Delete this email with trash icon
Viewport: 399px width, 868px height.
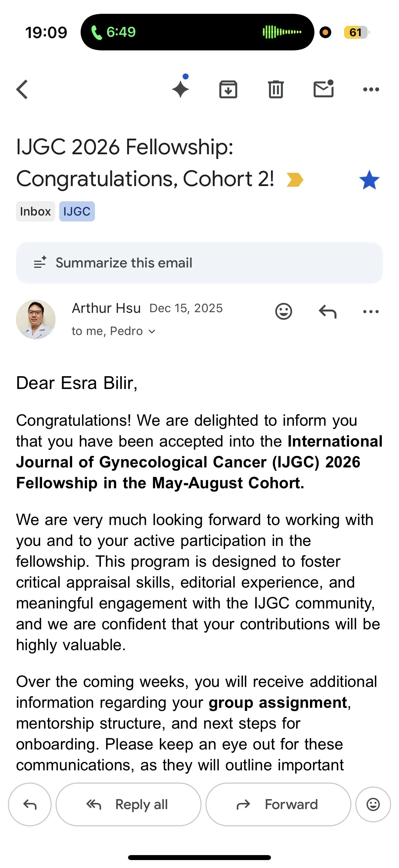tap(276, 89)
